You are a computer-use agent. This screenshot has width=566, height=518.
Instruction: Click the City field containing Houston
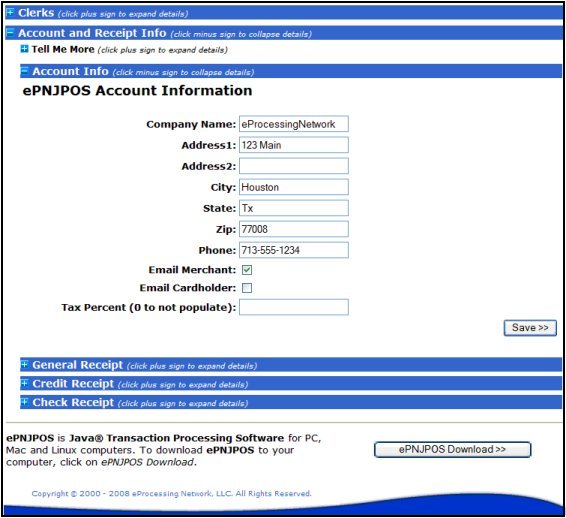point(294,187)
